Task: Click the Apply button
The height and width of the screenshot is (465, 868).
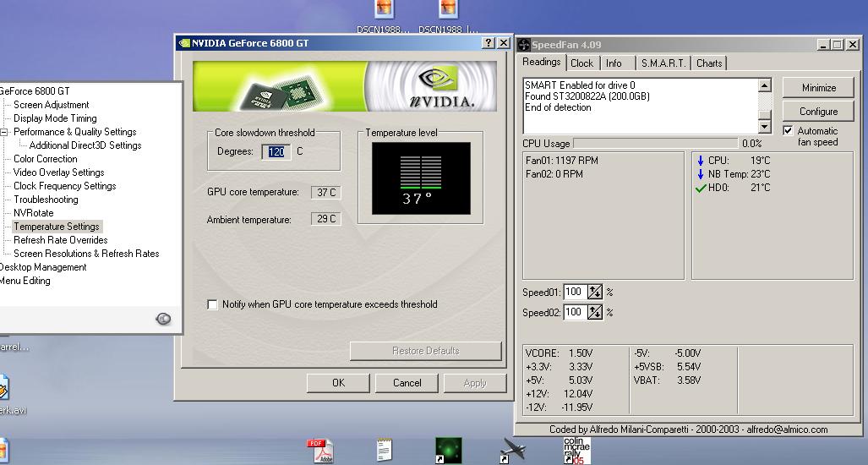Action: (475, 383)
